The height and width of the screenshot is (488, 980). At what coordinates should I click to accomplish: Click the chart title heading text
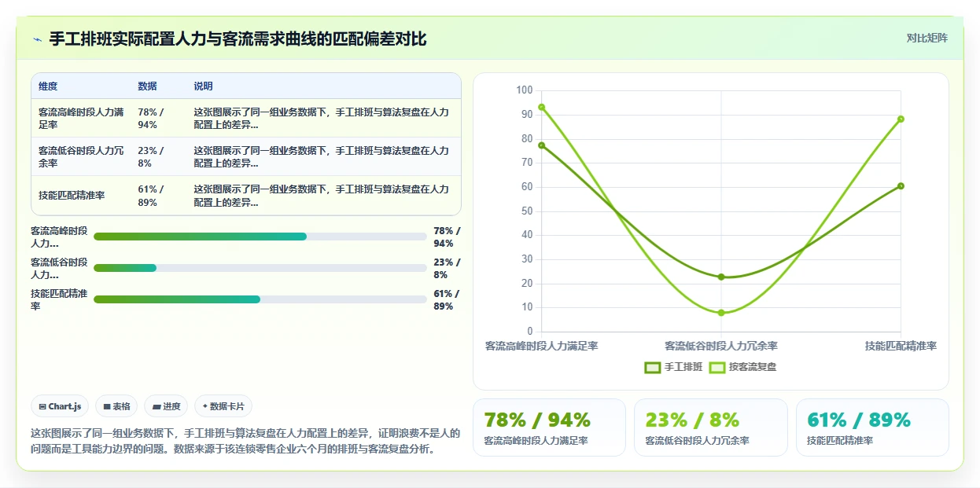click(x=238, y=39)
